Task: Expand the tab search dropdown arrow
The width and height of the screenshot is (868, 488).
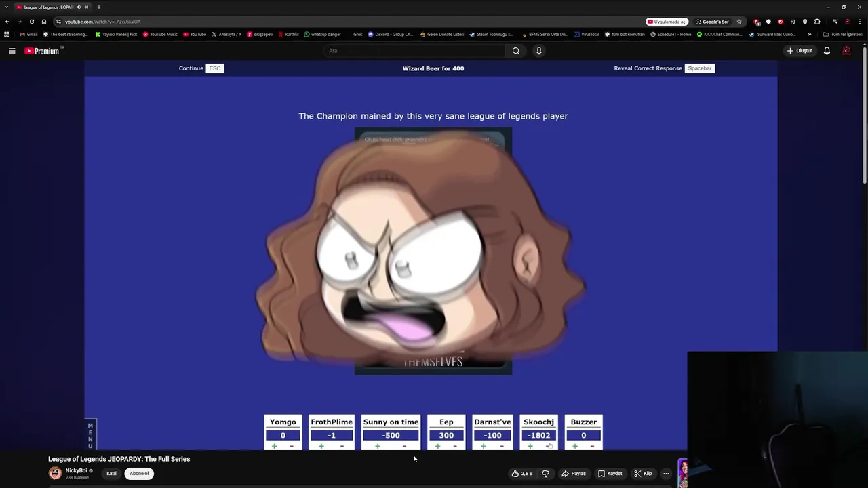Action: tap(7, 7)
